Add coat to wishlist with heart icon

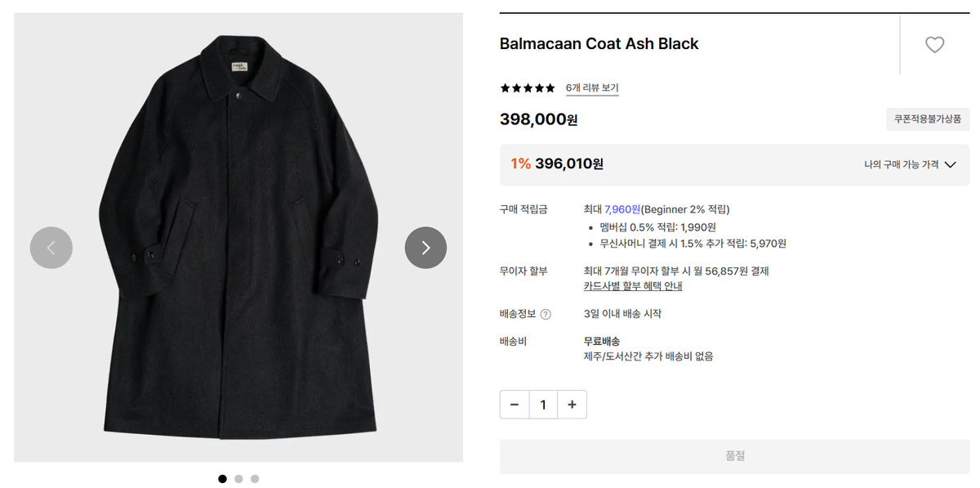pyautogui.click(x=934, y=45)
